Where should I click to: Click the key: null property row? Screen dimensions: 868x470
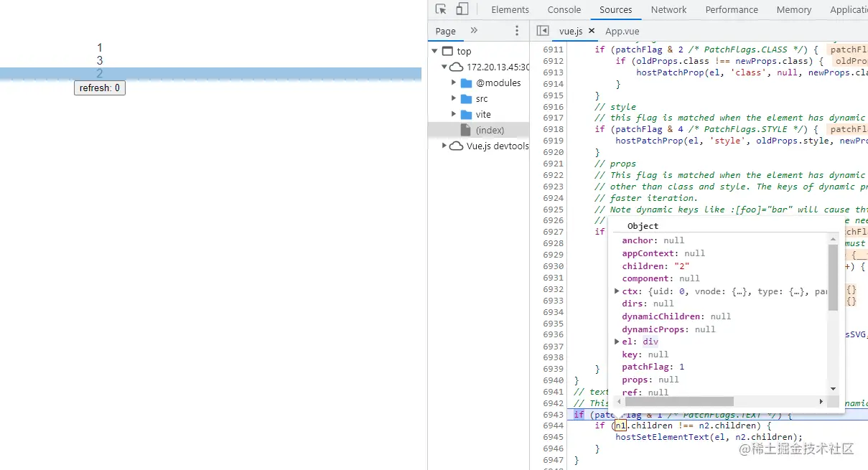click(645, 354)
